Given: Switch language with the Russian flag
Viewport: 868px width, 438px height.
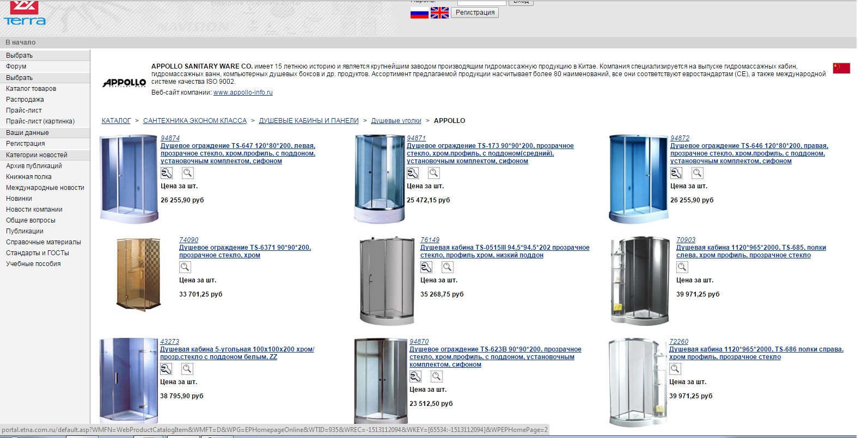Looking at the screenshot, I should (419, 13).
